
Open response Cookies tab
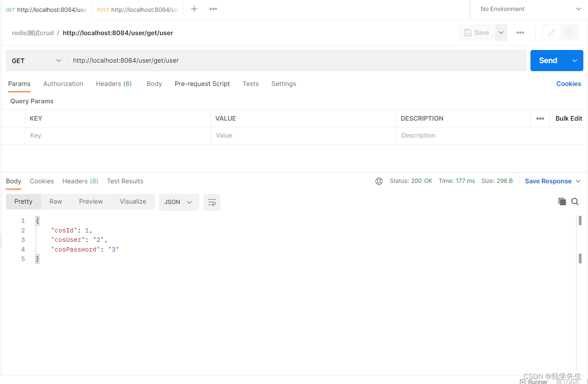coord(42,181)
